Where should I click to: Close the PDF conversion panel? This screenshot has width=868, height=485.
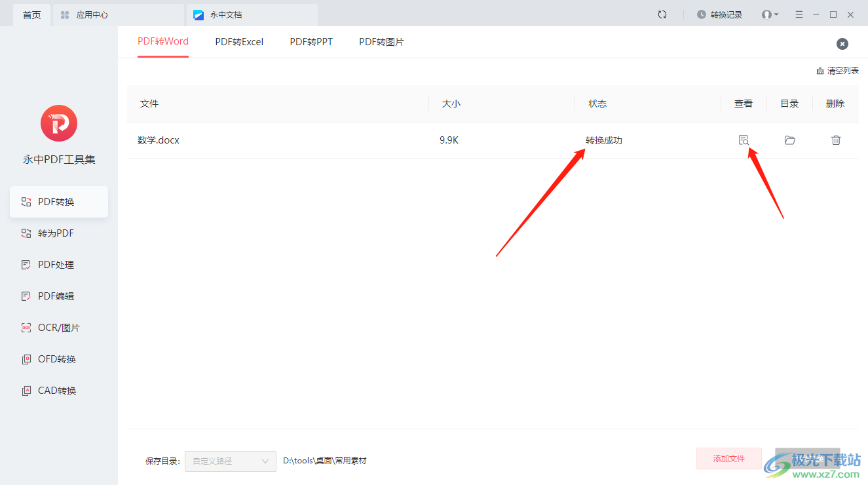842,44
